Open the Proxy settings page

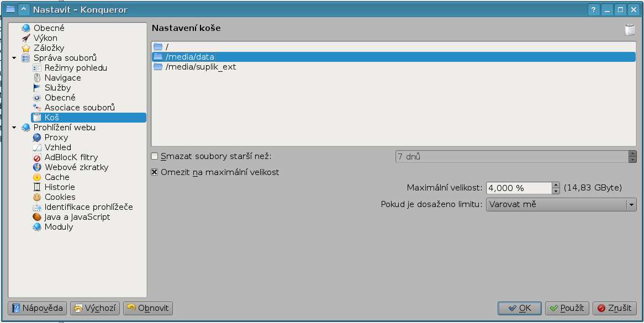click(x=56, y=137)
